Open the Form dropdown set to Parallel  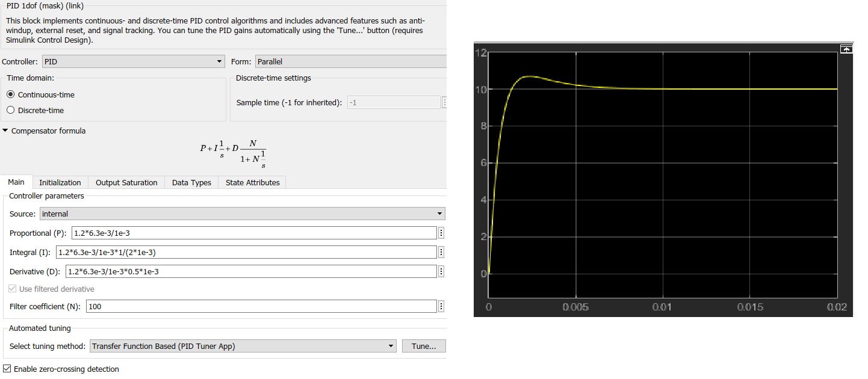point(350,62)
